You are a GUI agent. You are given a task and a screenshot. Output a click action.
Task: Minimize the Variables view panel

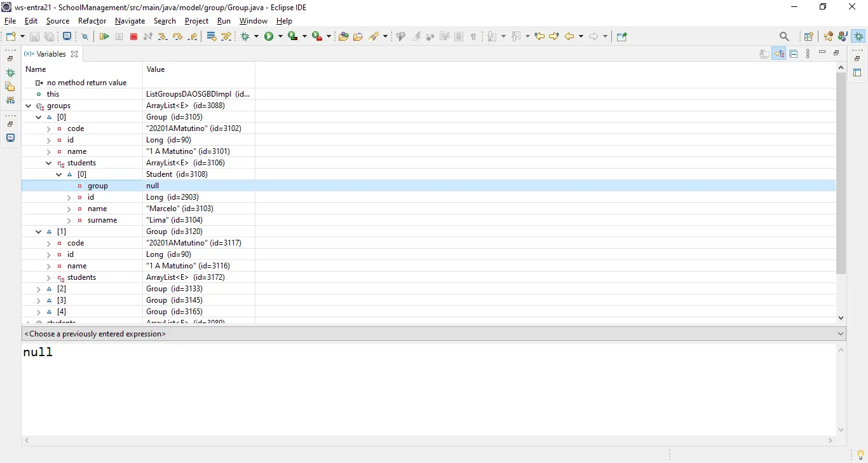tap(822, 53)
